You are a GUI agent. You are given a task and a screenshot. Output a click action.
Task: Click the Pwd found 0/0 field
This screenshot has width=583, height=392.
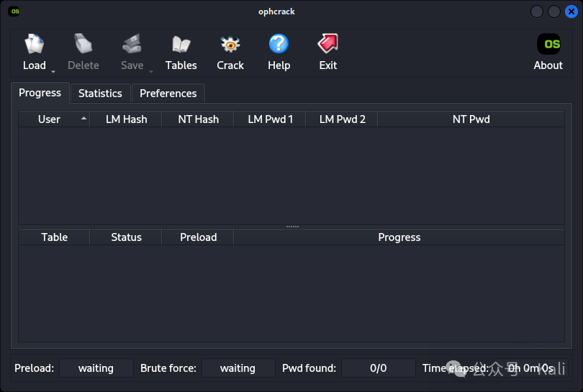[378, 368]
